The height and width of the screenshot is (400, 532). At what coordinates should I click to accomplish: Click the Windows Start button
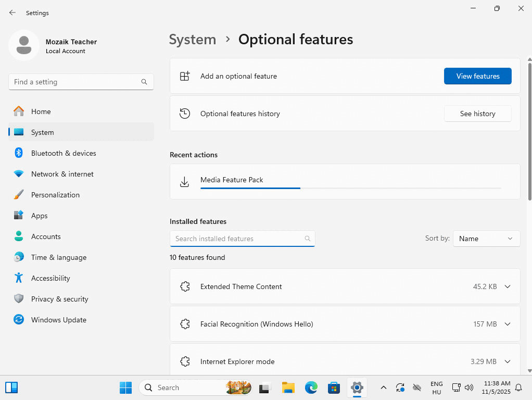125,387
